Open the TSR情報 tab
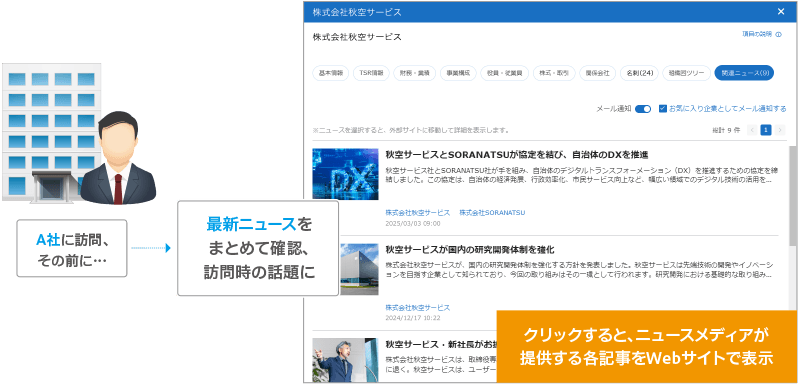 371,73
